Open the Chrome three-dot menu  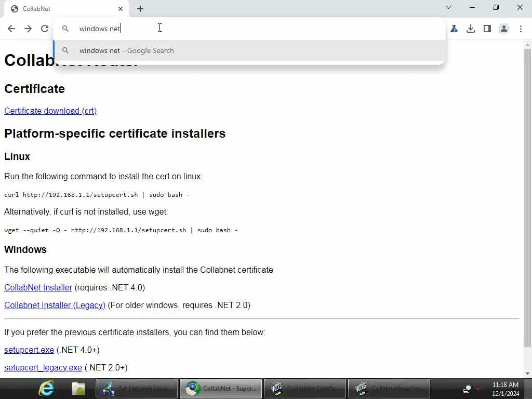521,29
